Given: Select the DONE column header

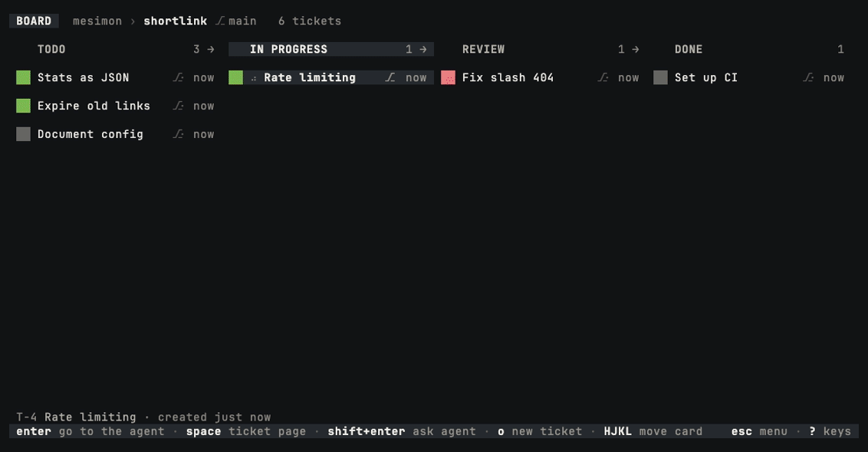Looking at the screenshot, I should click(689, 49).
